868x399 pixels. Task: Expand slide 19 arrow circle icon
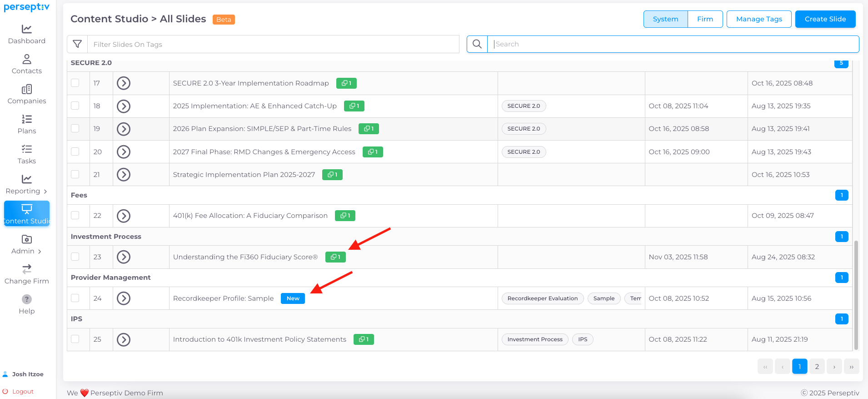click(124, 129)
